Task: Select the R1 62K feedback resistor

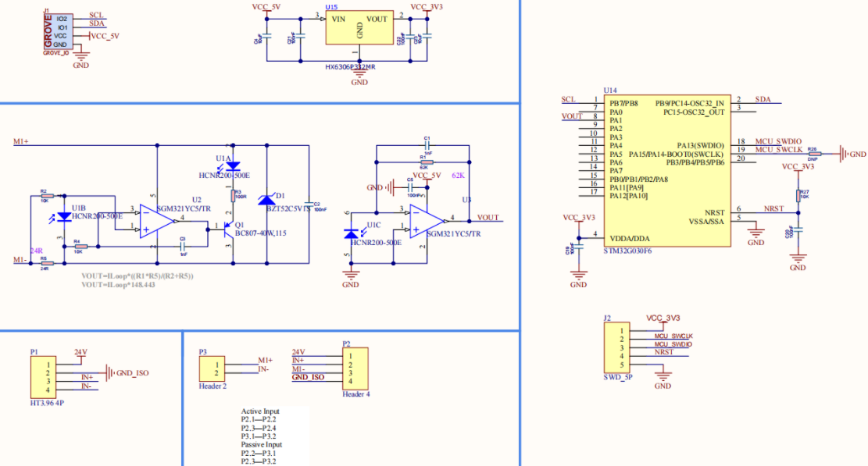Action: coord(427,162)
